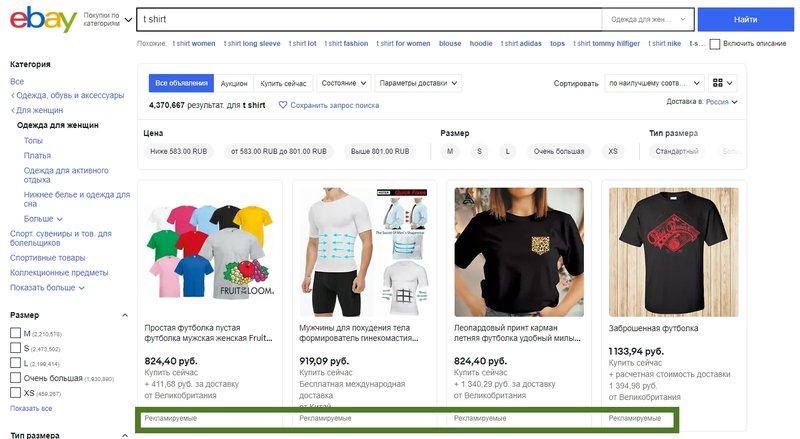Open Состояние dropdown

[343, 83]
